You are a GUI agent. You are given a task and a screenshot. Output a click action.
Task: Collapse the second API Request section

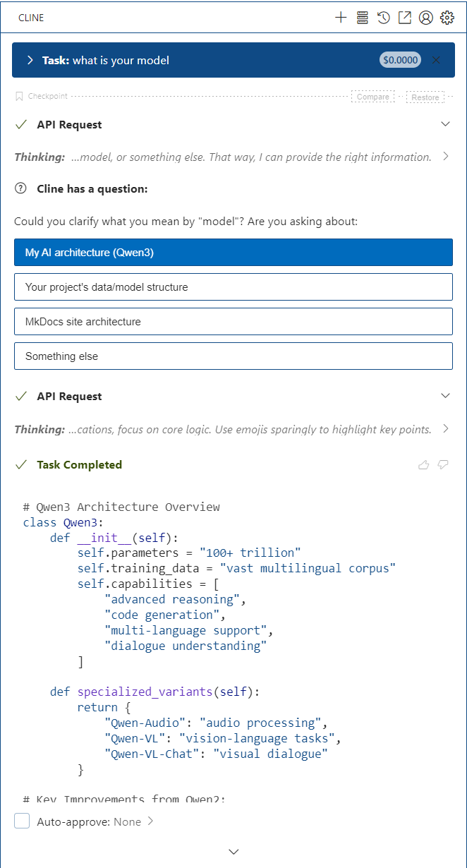pyautogui.click(x=445, y=396)
